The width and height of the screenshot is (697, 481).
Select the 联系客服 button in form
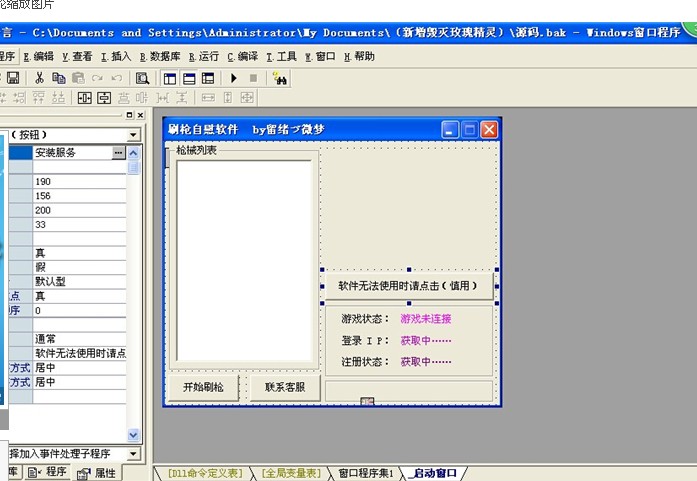[x=285, y=387]
